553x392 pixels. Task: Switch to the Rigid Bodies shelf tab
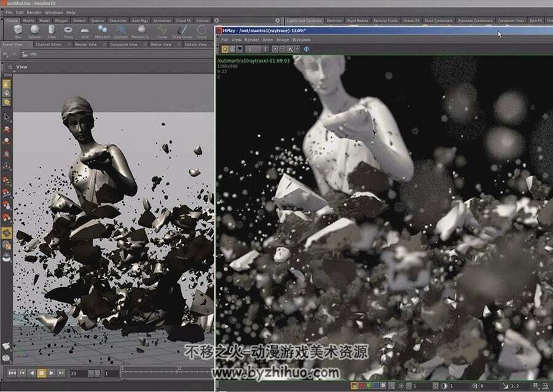point(357,20)
